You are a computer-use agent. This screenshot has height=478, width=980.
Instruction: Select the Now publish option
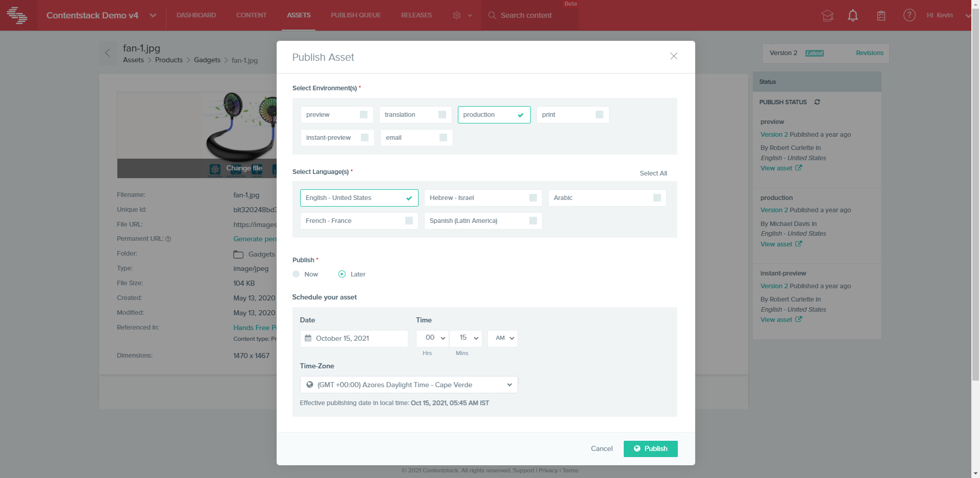coord(296,274)
